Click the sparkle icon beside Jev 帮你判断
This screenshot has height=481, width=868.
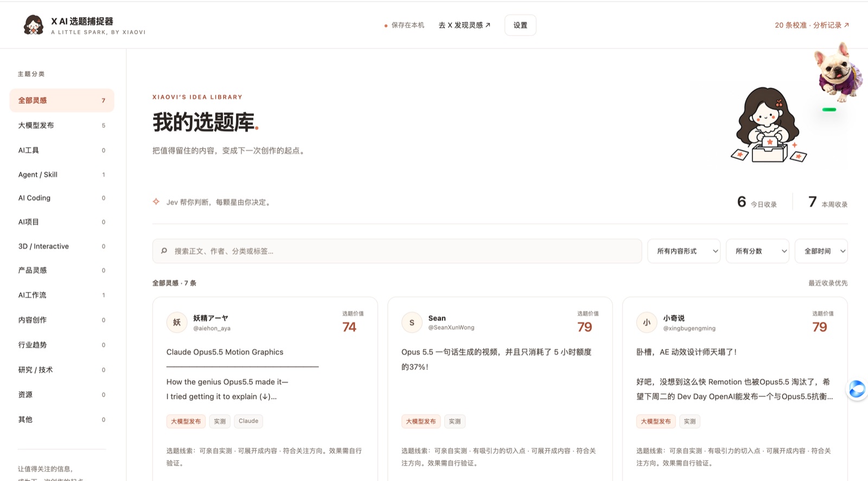point(156,202)
